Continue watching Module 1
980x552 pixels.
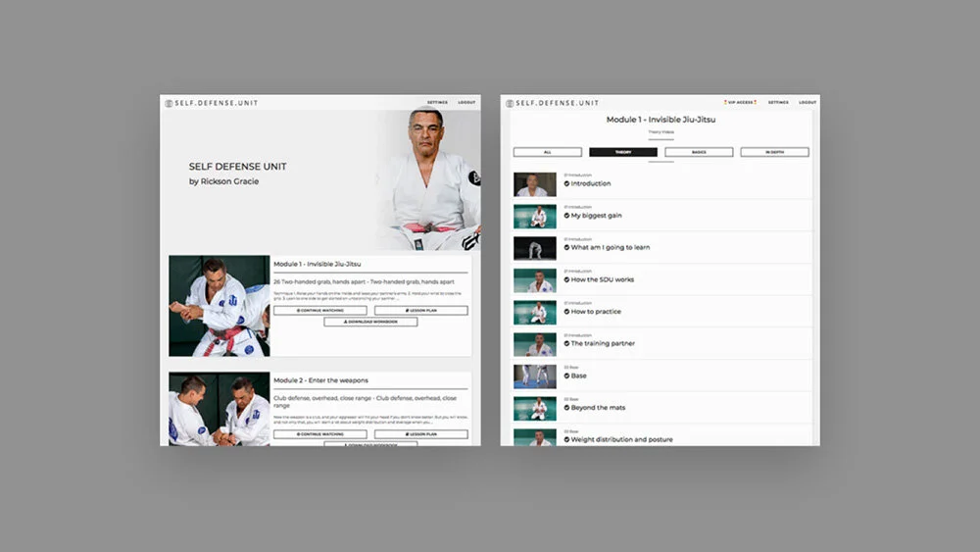pos(320,310)
